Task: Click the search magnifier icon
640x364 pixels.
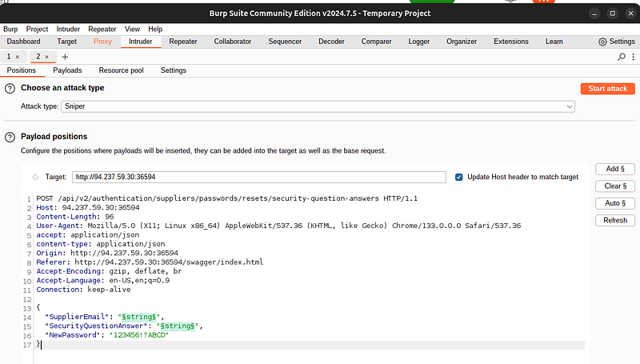Action: point(622,57)
